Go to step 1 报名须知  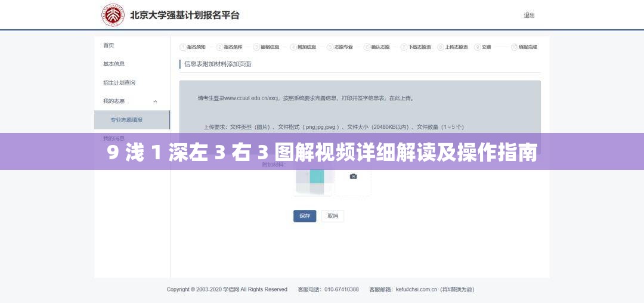coord(193,47)
